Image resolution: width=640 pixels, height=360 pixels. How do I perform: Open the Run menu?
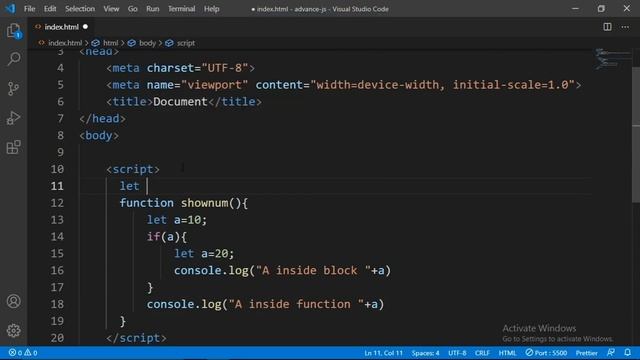pyautogui.click(x=153, y=9)
